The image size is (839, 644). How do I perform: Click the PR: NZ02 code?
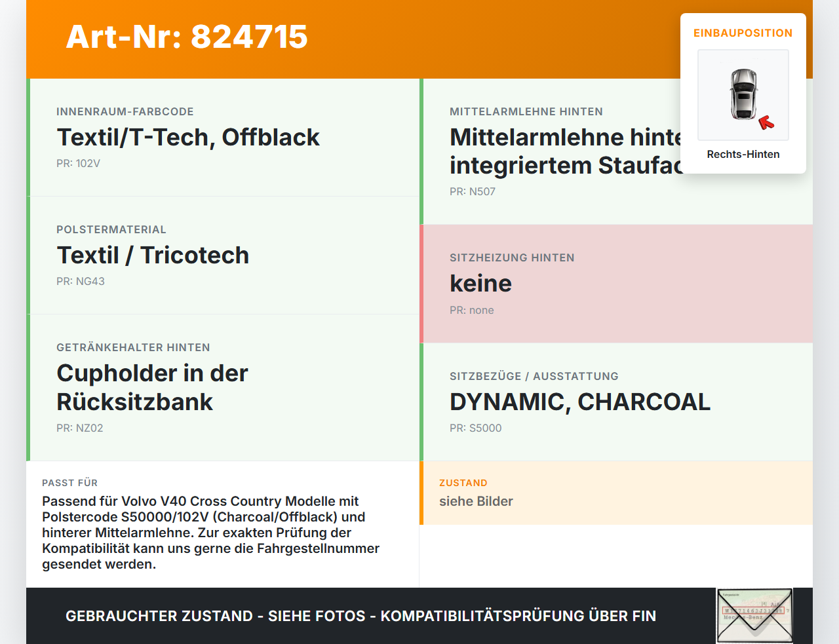coord(80,428)
